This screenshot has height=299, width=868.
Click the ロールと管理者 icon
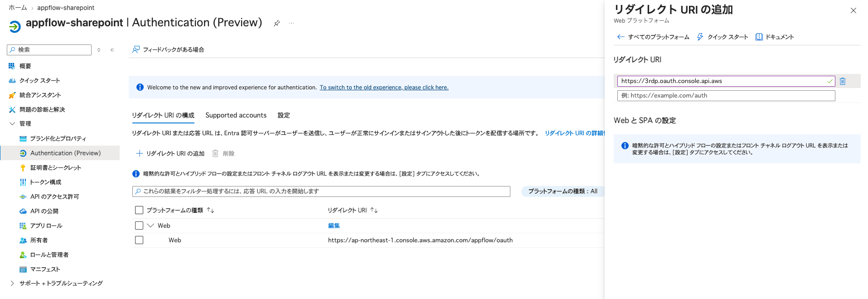pyautogui.click(x=23, y=255)
